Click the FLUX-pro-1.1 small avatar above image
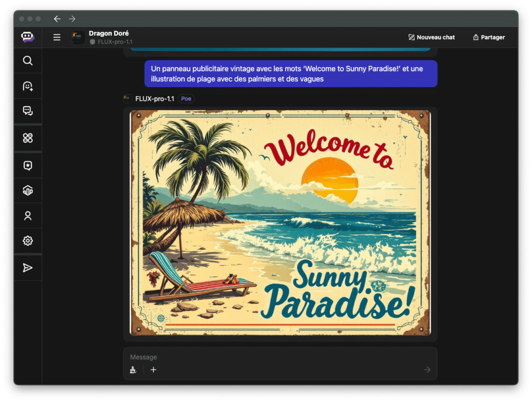 click(128, 99)
